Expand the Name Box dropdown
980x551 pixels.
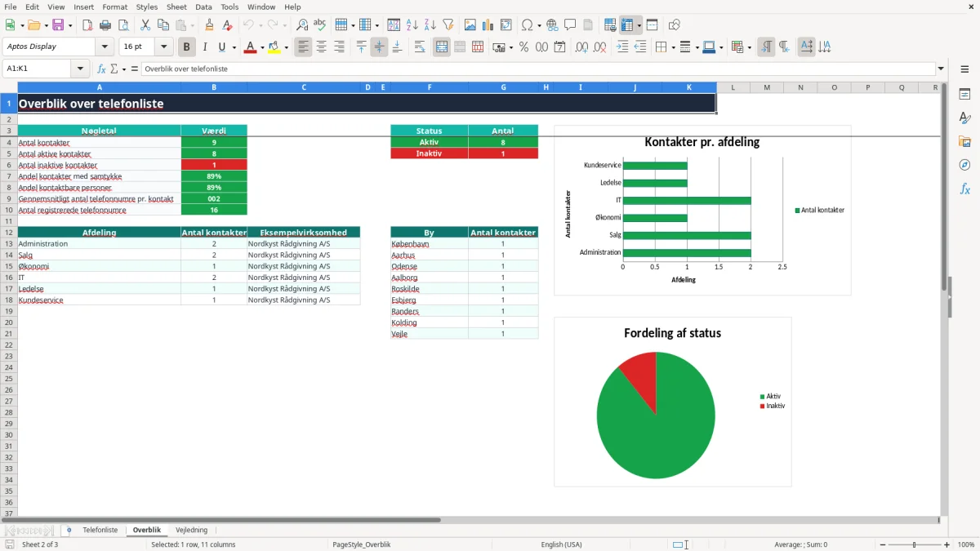click(81, 69)
